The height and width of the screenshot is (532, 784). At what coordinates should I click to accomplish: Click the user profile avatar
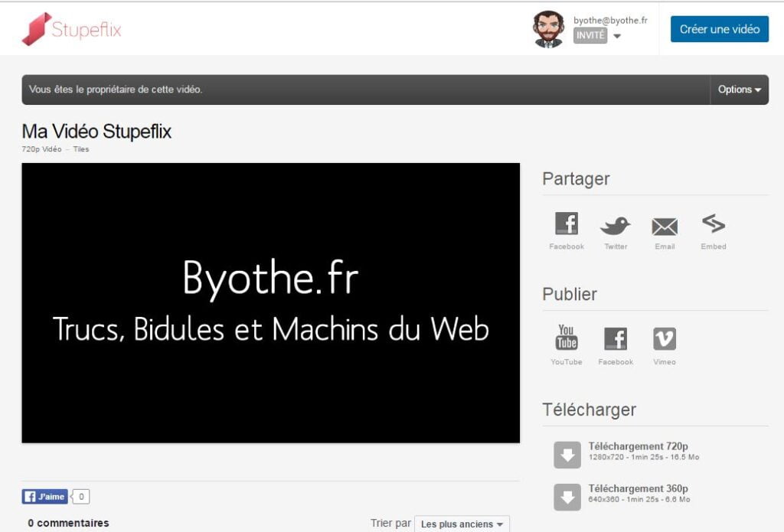click(x=548, y=28)
